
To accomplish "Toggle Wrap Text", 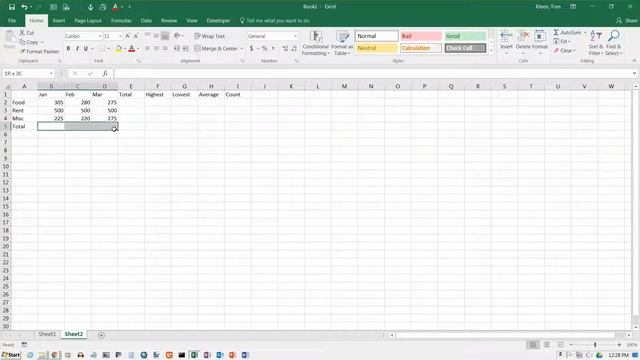I will coord(209,36).
